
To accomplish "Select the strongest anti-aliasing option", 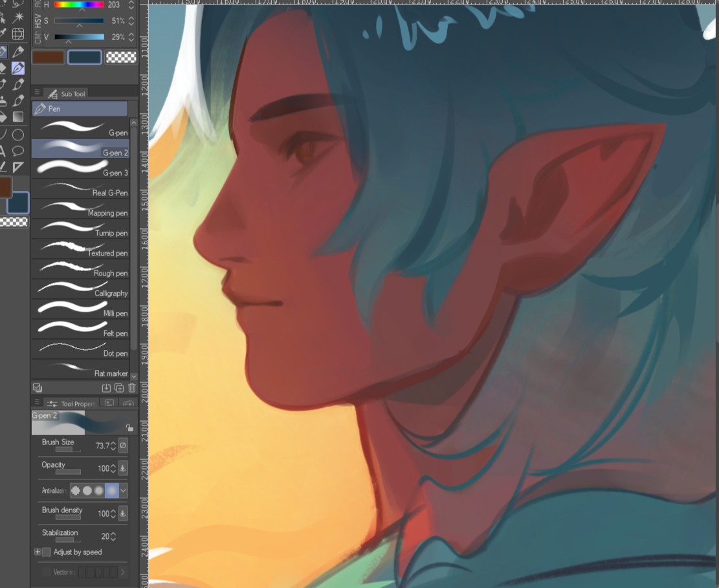I will [x=111, y=491].
